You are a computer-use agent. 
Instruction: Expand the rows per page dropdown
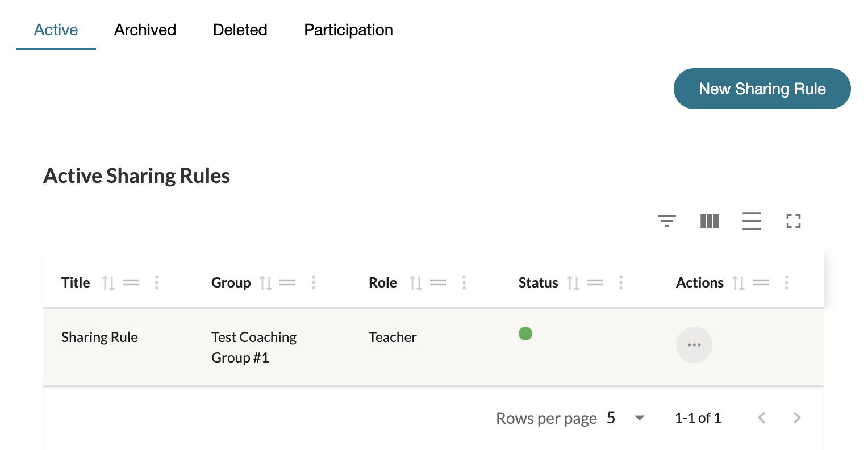coord(639,418)
